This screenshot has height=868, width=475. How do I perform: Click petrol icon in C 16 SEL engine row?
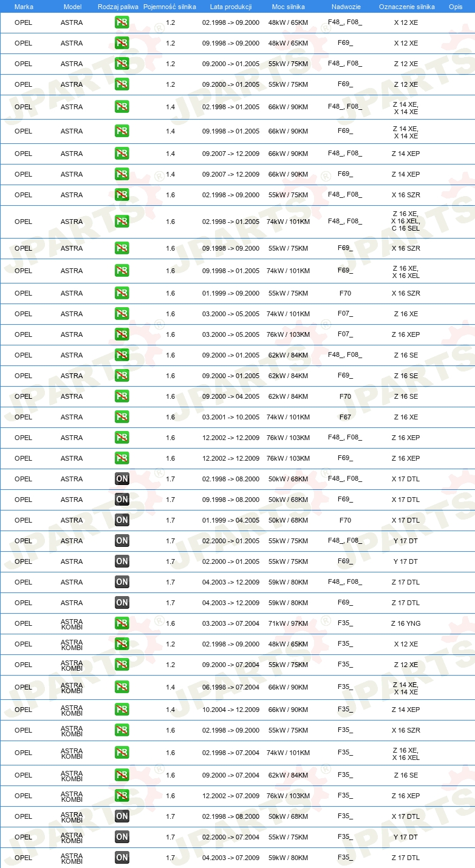coord(122,222)
